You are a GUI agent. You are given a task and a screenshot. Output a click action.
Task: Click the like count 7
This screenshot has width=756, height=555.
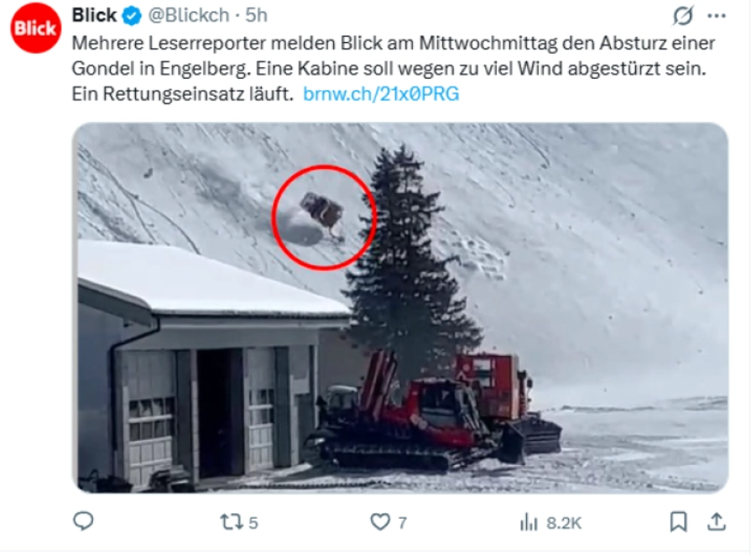coord(403,522)
